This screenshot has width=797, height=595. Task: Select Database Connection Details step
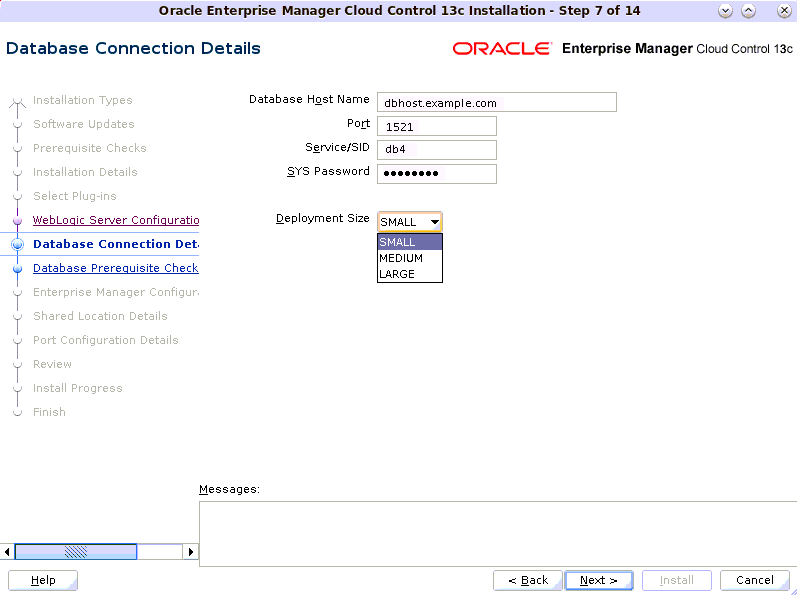116,244
